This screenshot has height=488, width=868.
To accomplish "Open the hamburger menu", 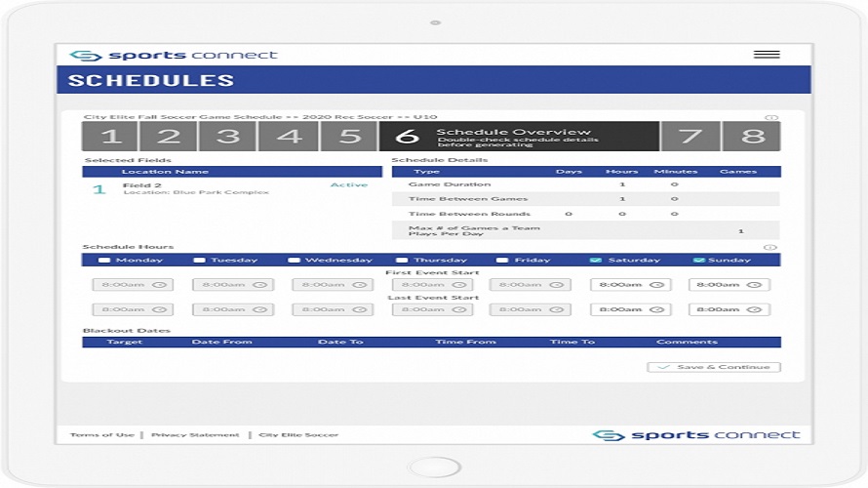I will tap(767, 55).
